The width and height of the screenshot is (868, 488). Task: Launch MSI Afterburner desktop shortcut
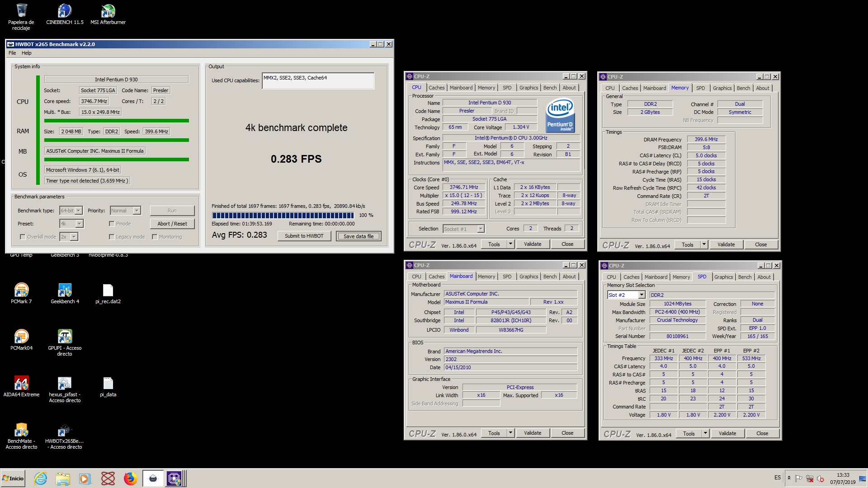click(x=108, y=14)
